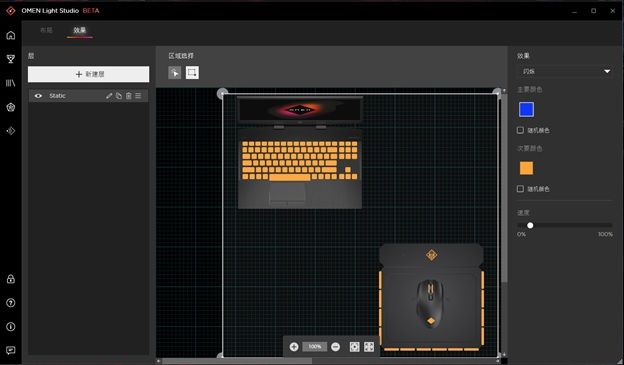Screen dimensions: 624x365
Task: Click the 区域选择 area selection label
Action: [181, 56]
